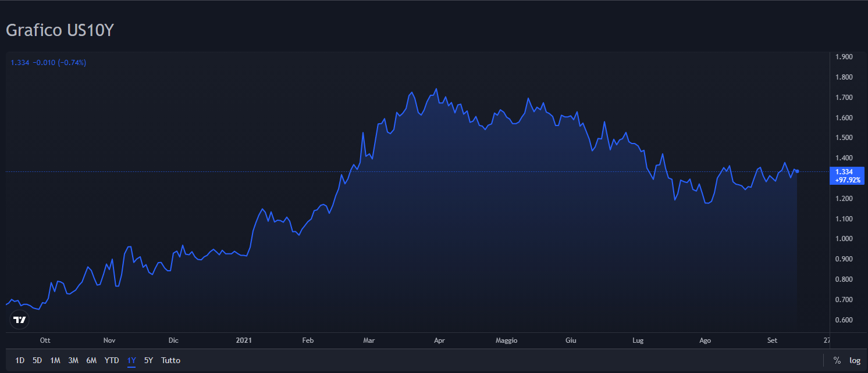Select the 1D time range
The width and height of the screenshot is (868, 373).
(20, 360)
